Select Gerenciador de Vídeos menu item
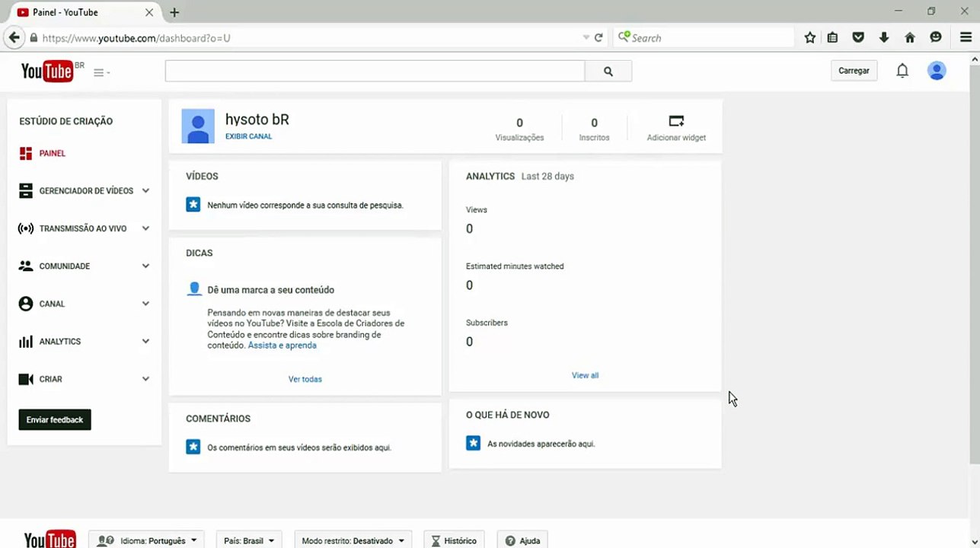Viewport: 980px width, 548px height. [x=86, y=191]
